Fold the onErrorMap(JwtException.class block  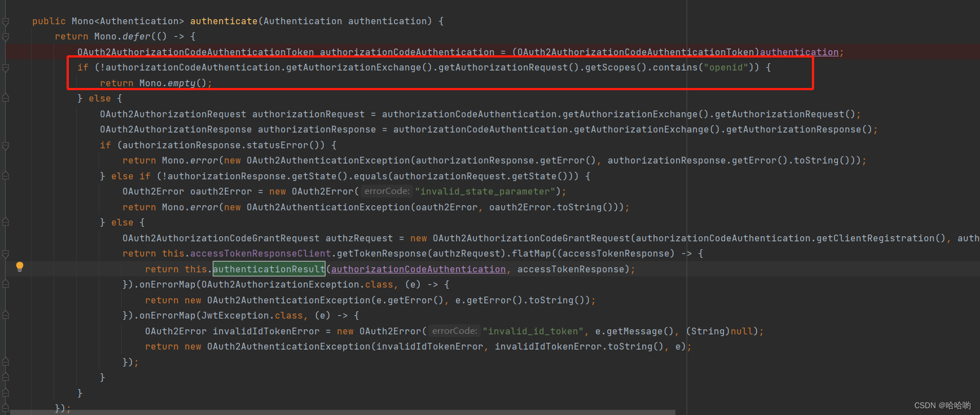pos(6,316)
